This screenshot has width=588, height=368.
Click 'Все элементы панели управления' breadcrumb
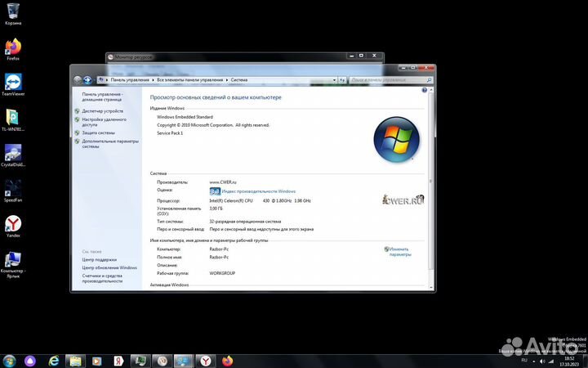click(189, 80)
